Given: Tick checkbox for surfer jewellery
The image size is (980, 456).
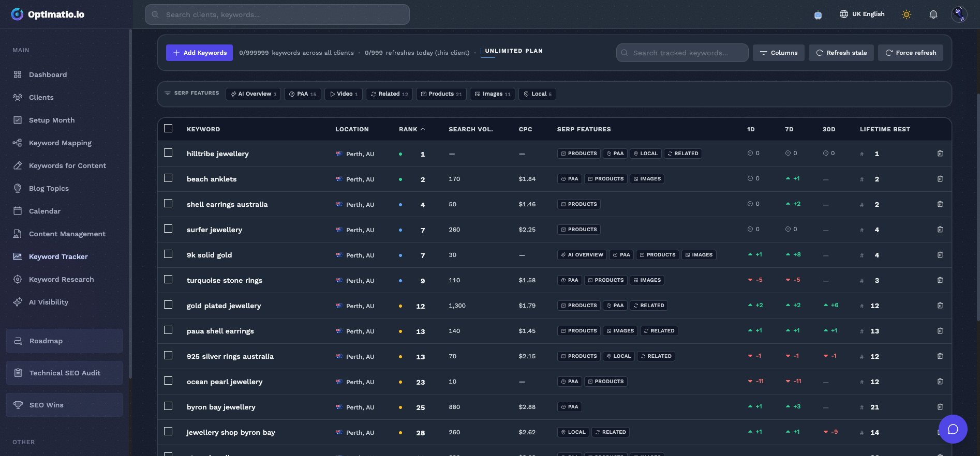Looking at the screenshot, I should coord(168,229).
